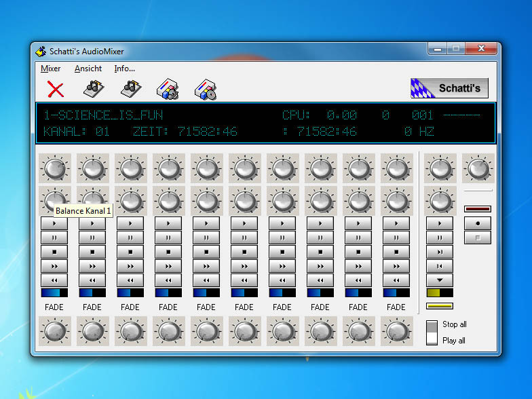The height and width of the screenshot is (399, 532).
Task: Click the record button with black dot
Action: (478, 223)
